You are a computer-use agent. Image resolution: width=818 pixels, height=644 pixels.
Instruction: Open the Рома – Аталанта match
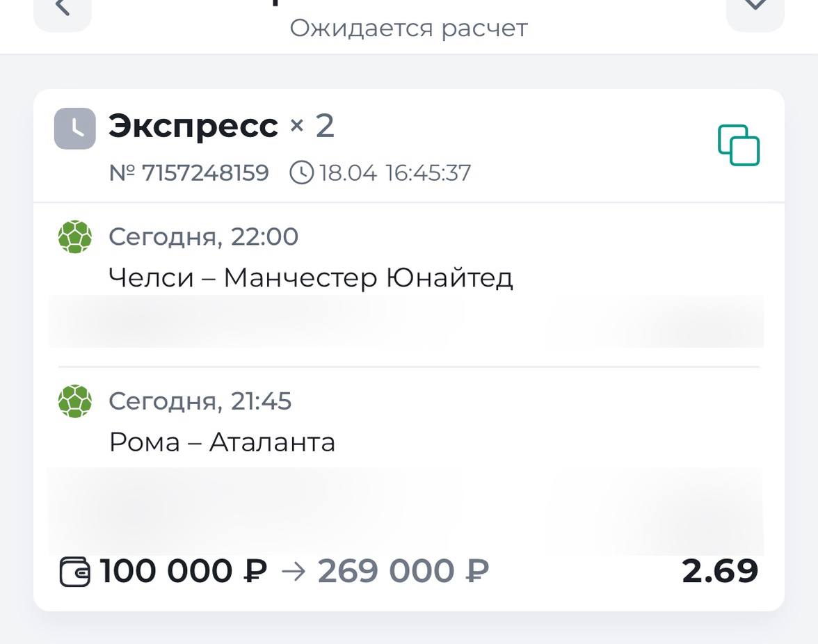point(222,442)
